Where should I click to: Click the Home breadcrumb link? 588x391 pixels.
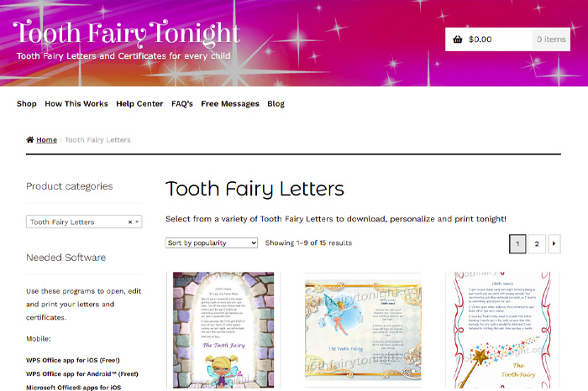(46, 139)
